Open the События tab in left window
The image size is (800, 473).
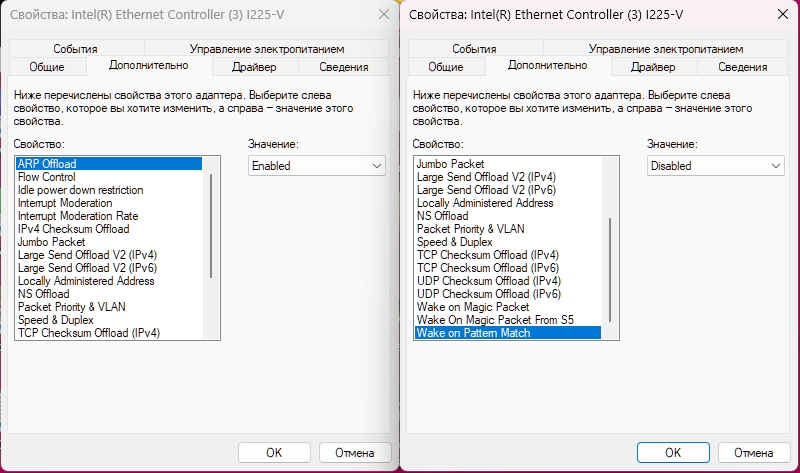tap(76, 48)
